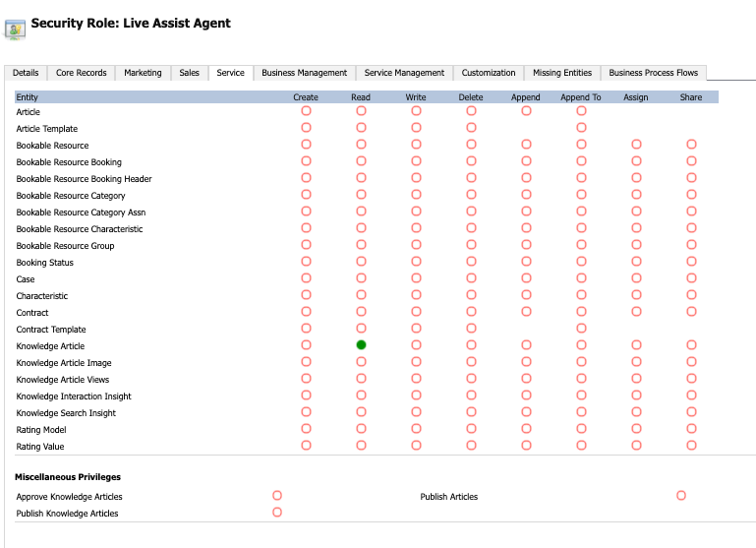The height and width of the screenshot is (548, 756).
Task: Enable Approve Knowledge Articles privilege
Action: click(277, 496)
